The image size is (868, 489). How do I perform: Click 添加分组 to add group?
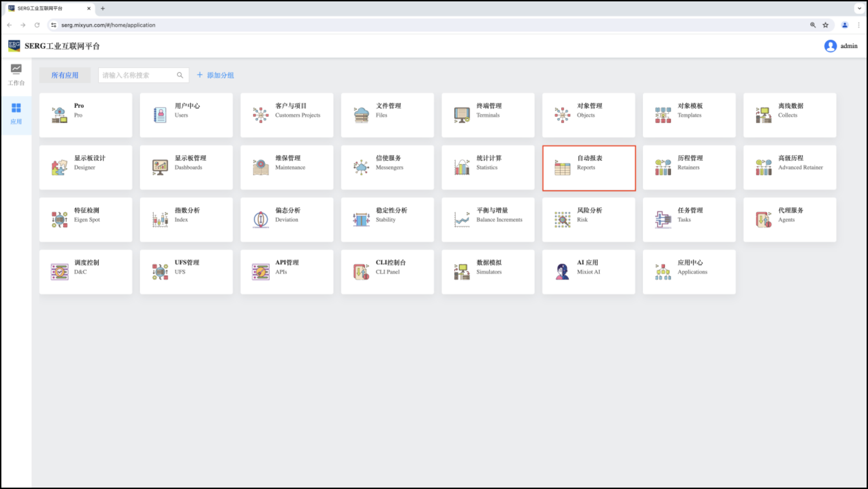coord(215,75)
